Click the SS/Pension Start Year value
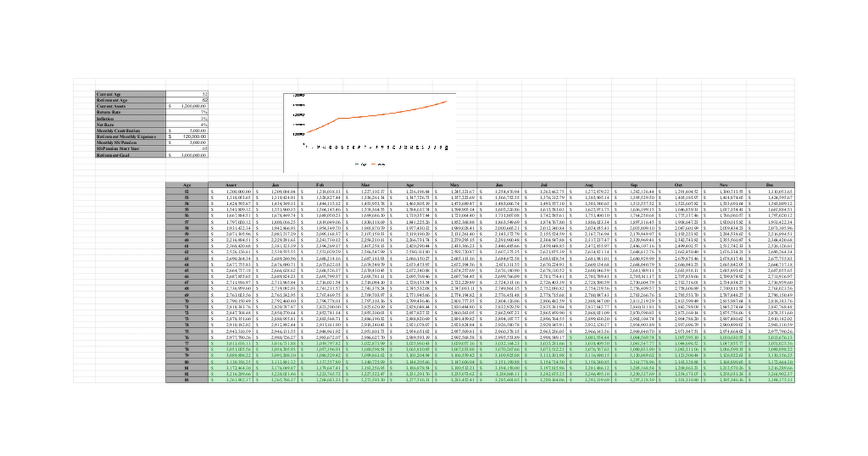The height and width of the screenshot is (456, 868). click(188, 149)
